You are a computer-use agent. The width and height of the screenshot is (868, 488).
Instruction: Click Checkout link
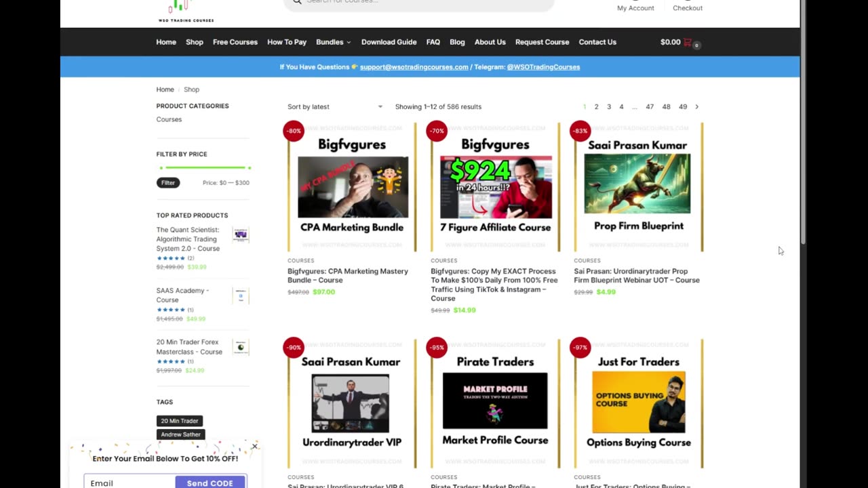pyautogui.click(x=688, y=8)
